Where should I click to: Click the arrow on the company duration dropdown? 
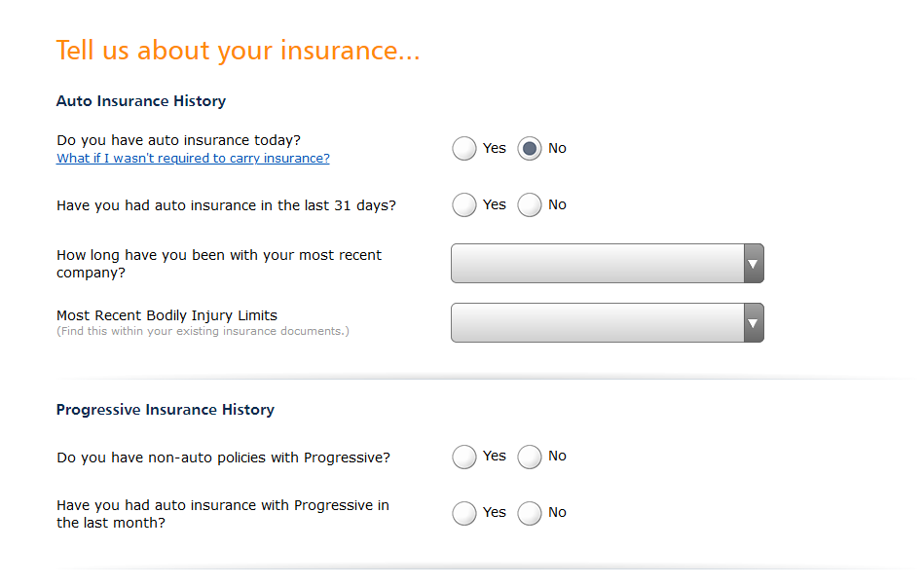754,263
